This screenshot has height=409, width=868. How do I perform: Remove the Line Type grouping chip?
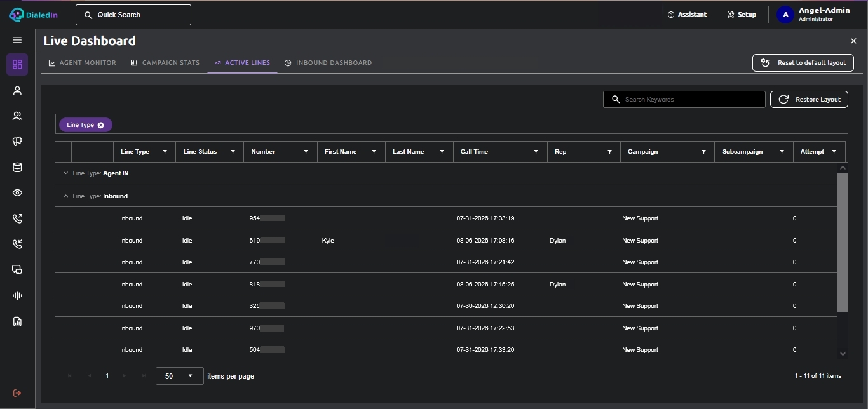(x=100, y=125)
